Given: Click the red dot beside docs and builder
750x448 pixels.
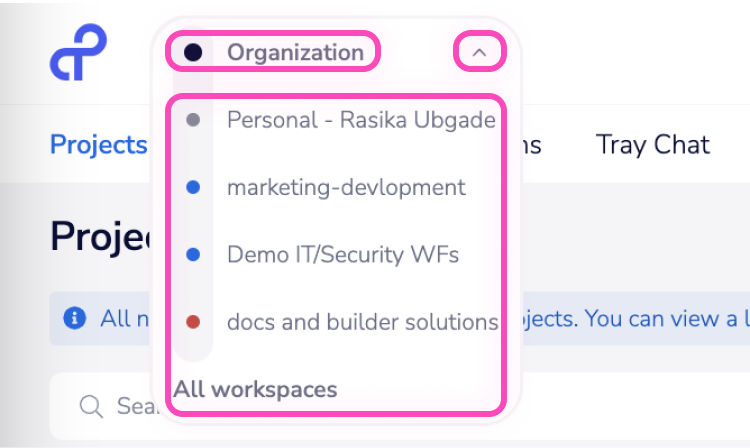Looking at the screenshot, I should pyautogui.click(x=194, y=322).
